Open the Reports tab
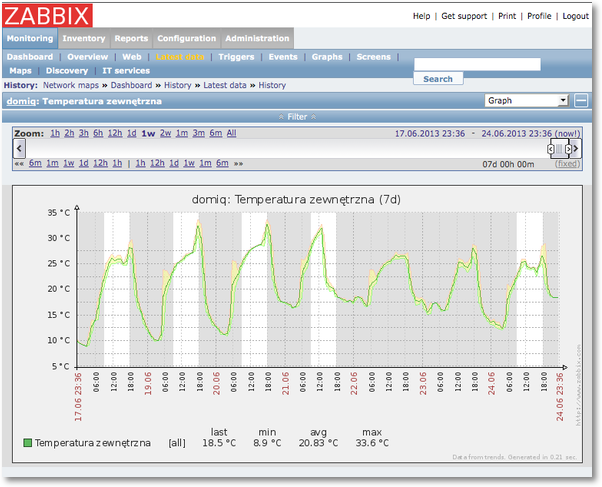The height and width of the screenshot is (487, 602). 131,38
